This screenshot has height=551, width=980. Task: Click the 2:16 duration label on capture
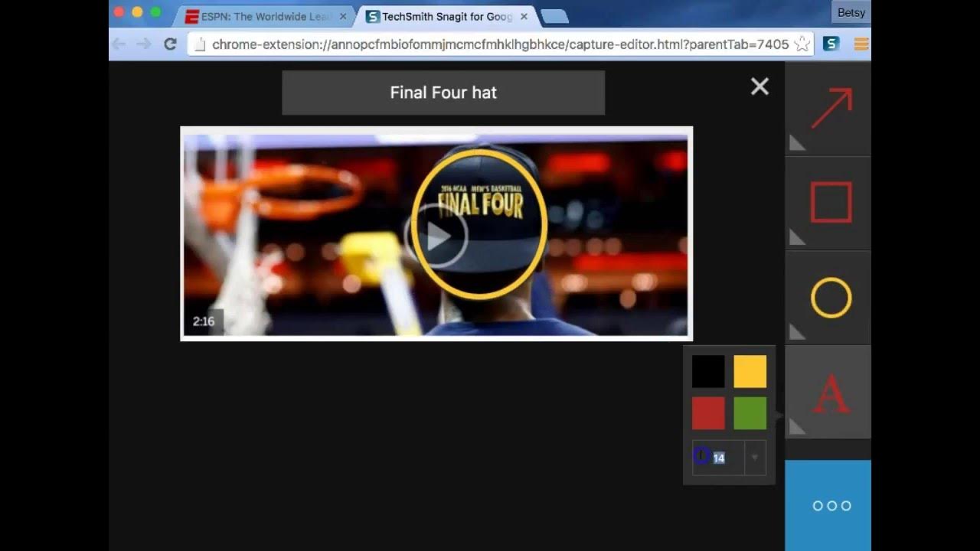click(x=204, y=321)
